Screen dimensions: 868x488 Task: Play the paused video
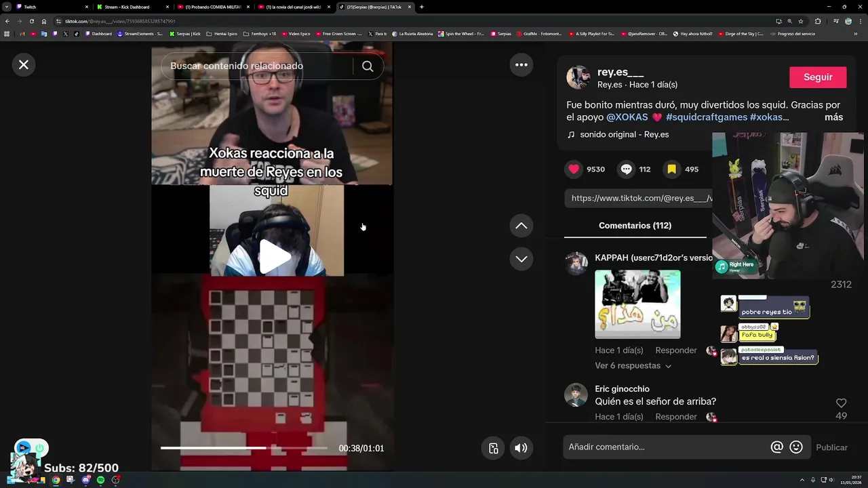point(276,257)
